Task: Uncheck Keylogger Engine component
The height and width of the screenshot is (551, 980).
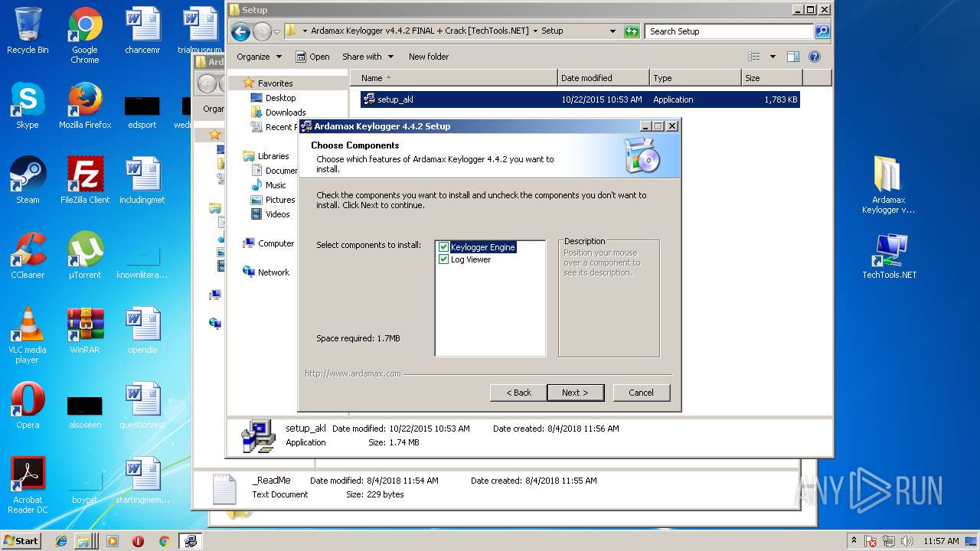Action: tap(443, 247)
